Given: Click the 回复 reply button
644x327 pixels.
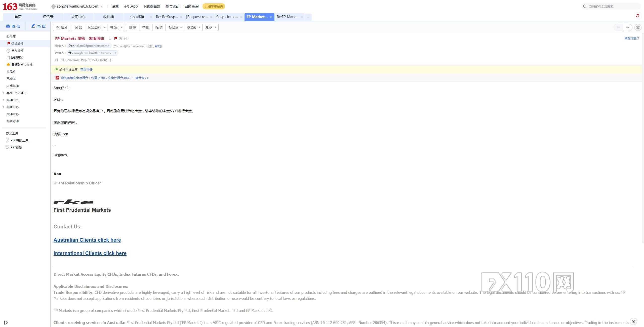Looking at the screenshot, I should 78,27.
